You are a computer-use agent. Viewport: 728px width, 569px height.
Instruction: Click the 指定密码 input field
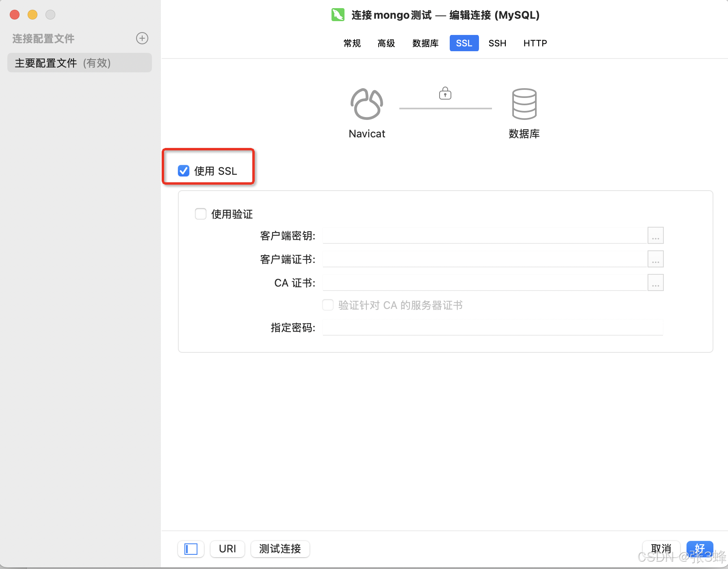click(493, 327)
